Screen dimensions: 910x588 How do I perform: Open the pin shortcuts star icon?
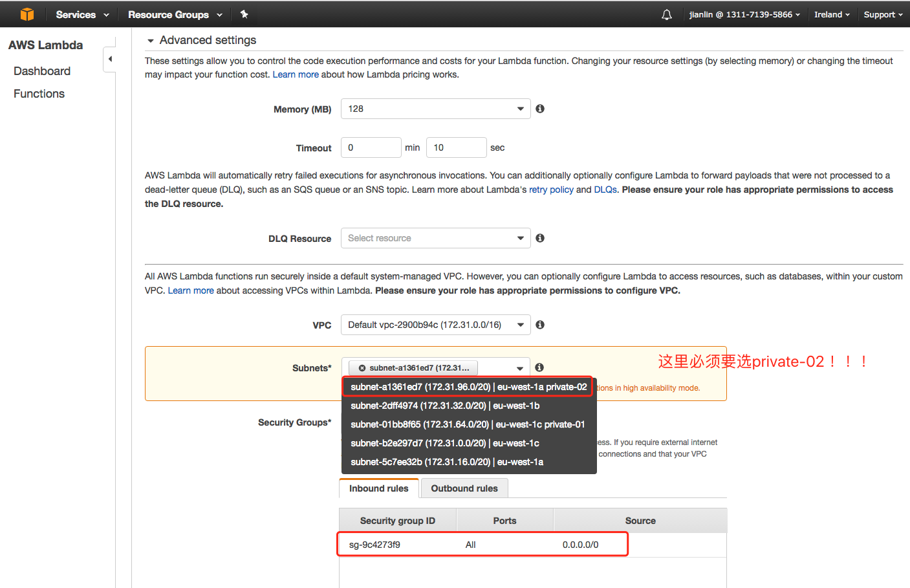[x=244, y=14]
